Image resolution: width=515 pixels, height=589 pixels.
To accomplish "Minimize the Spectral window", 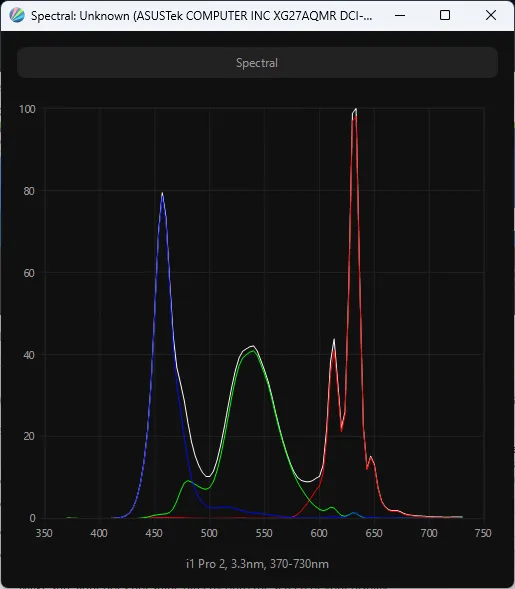I will click(400, 15).
